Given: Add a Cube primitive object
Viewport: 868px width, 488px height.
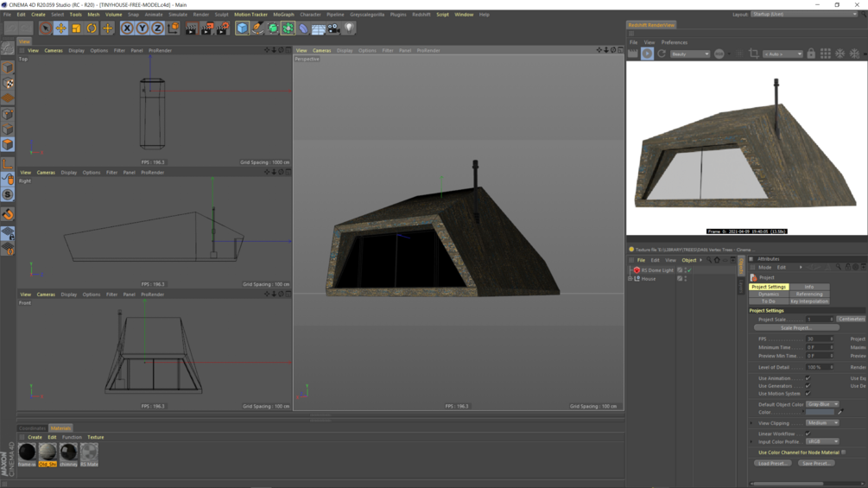Looking at the screenshot, I should tap(242, 28).
